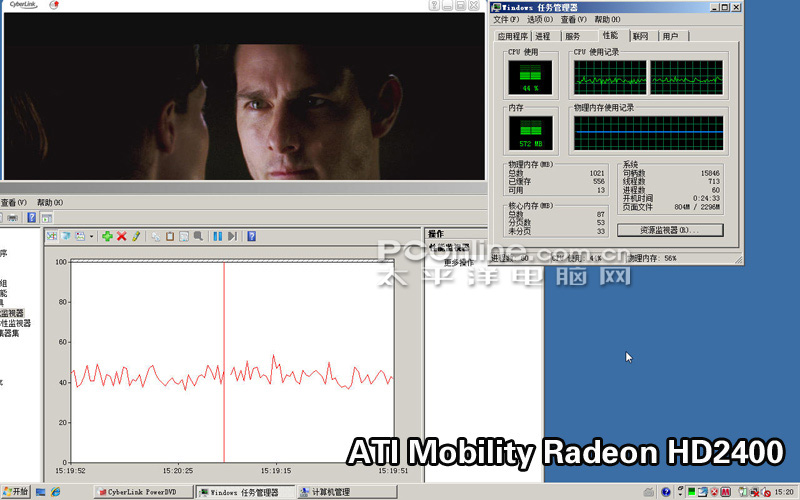Click 句柄数 value 15846

click(x=710, y=173)
